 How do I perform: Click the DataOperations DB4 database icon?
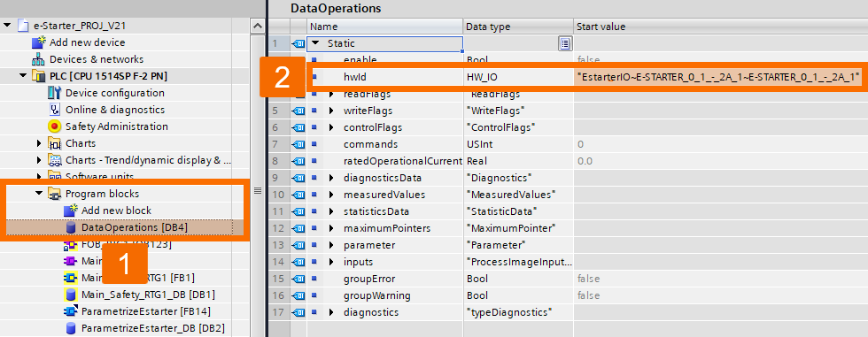(x=70, y=227)
